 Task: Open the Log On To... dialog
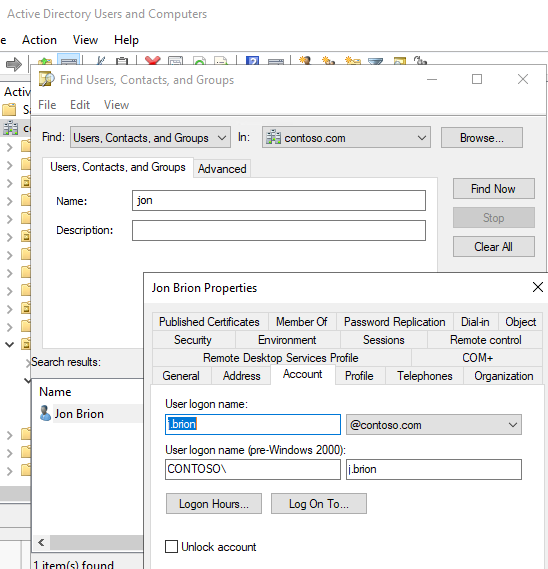tap(319, 503)
